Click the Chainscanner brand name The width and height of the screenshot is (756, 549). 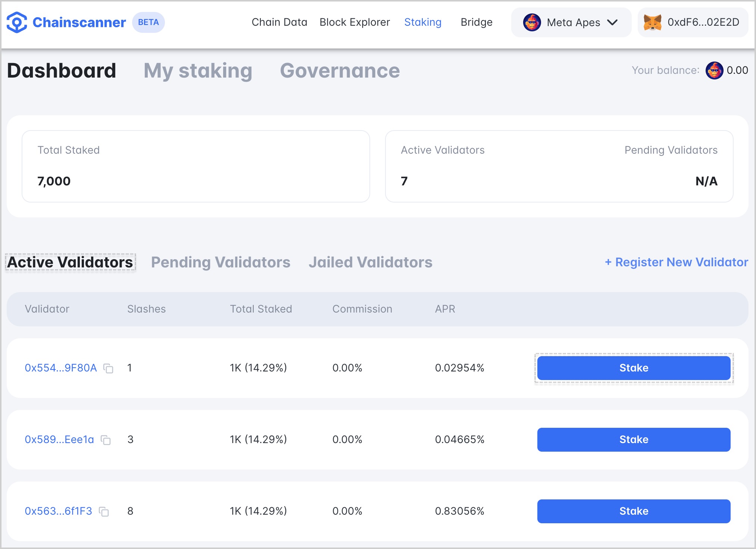pyautogui.click(x=79, y=22)
